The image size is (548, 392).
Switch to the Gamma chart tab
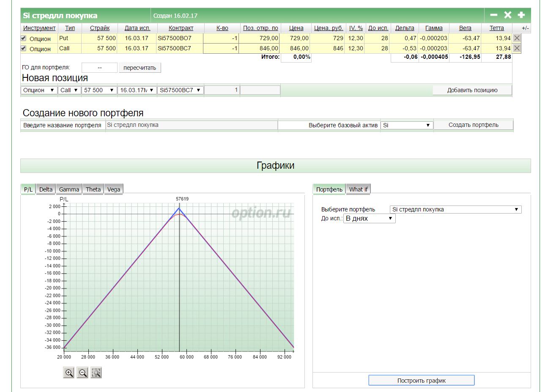pyautogui.click(x=69, y=189)
